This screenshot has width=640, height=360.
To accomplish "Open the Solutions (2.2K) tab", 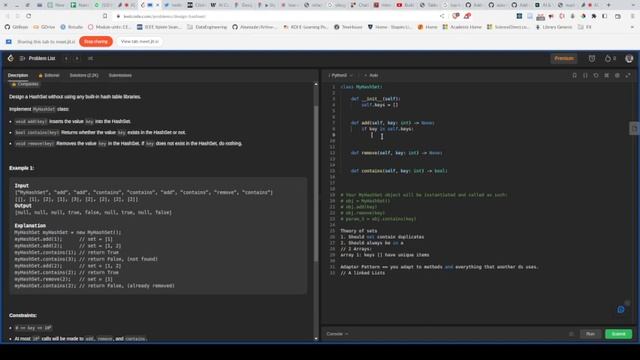I will coord(84,76).
